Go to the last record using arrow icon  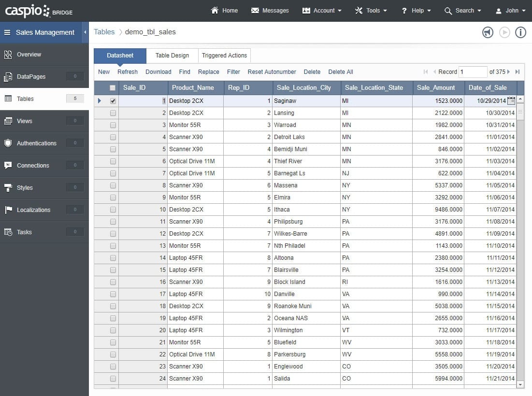518,72
